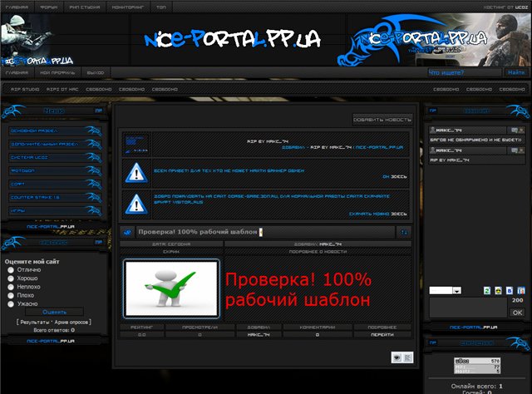Select the 'Хорошо' poll option
Image resolution: width=532 pixels, height=394 pixels.
(x=11, y=278)
